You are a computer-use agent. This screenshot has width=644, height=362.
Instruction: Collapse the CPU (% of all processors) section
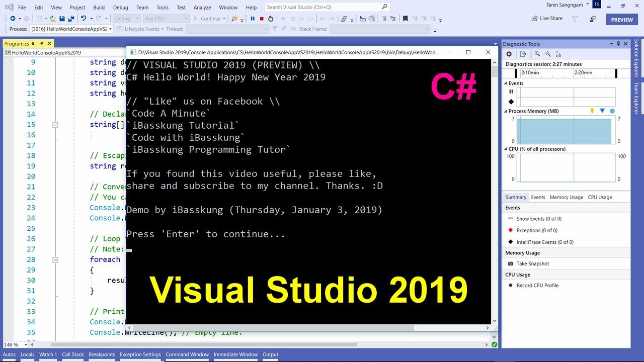coord(506,149)
